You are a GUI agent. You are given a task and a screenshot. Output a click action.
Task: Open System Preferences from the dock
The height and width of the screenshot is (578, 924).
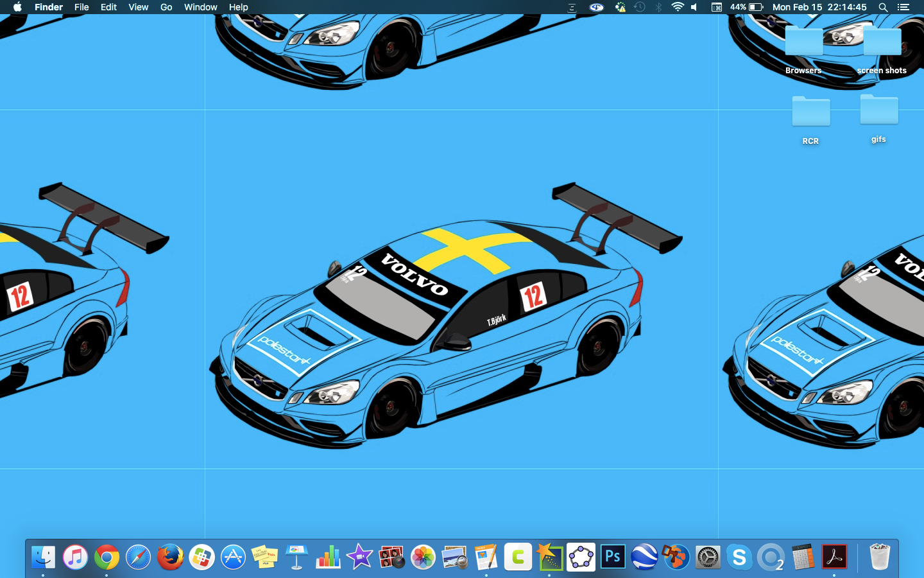708,557
